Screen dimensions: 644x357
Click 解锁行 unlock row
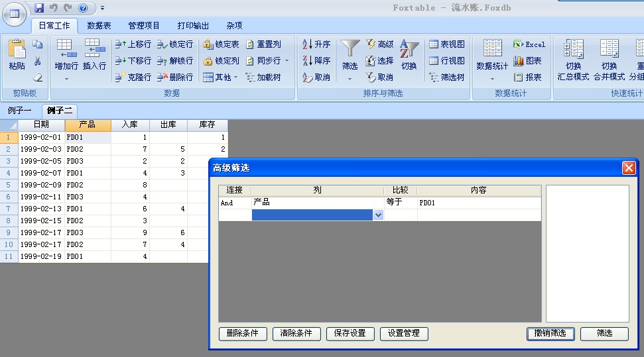(x=174, y=61)
